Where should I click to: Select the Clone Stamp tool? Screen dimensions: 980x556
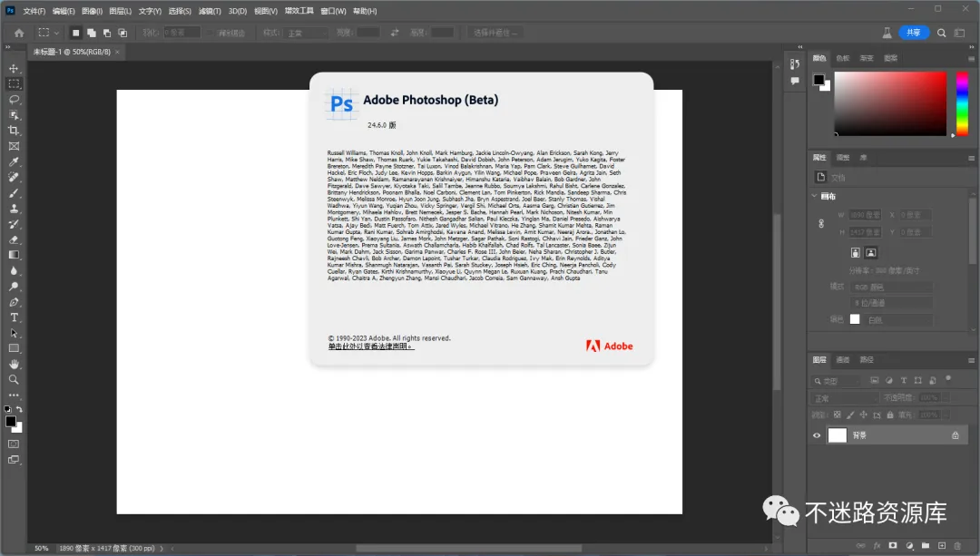14,209
